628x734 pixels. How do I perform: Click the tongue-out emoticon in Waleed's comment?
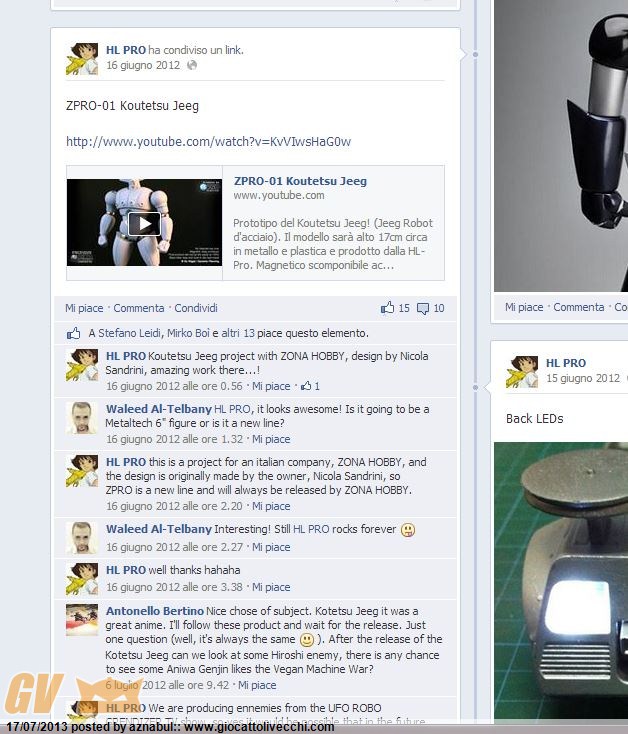[x=408, y=530]
